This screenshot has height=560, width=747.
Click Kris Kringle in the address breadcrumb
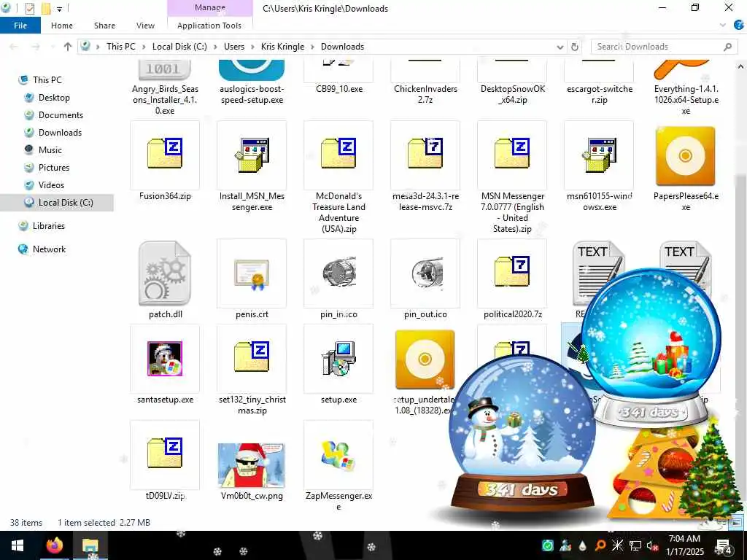[282, 46]
